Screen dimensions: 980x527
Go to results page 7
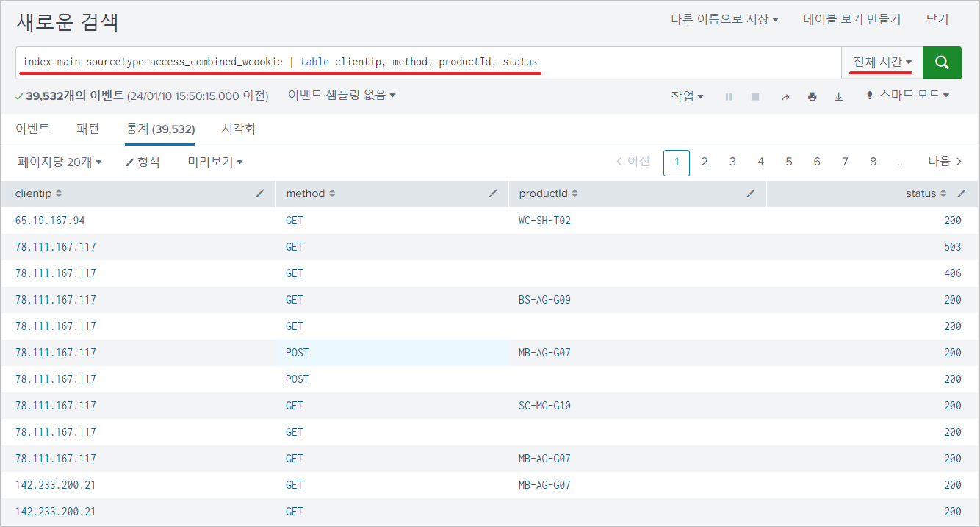(845, 162)
